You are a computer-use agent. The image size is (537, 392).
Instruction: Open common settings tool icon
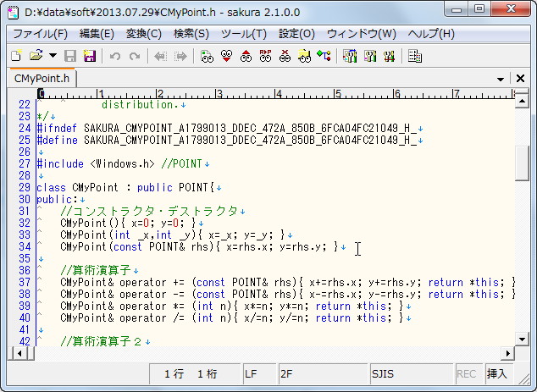click(x=390, y=56)
